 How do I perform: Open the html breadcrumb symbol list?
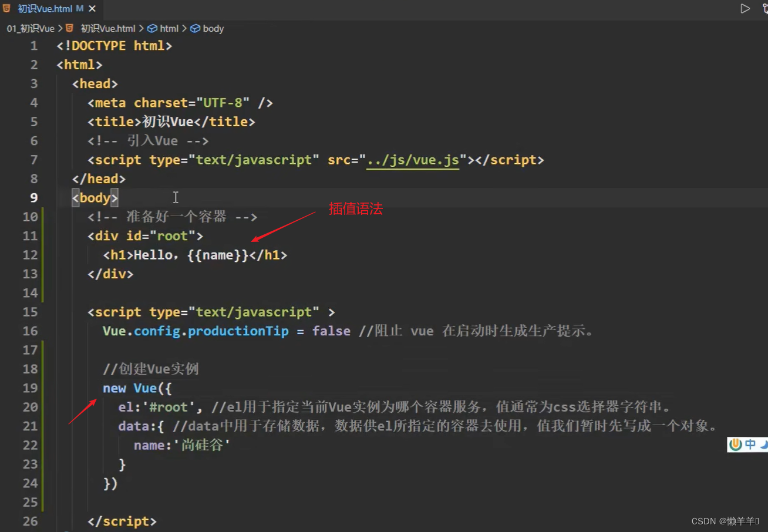(x=169, y=28)
